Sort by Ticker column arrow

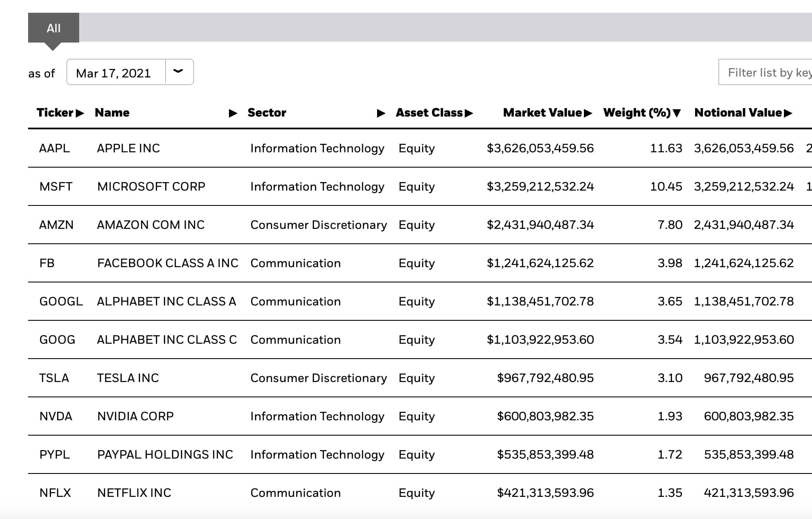pyautogui.click(x=80, y=113)
